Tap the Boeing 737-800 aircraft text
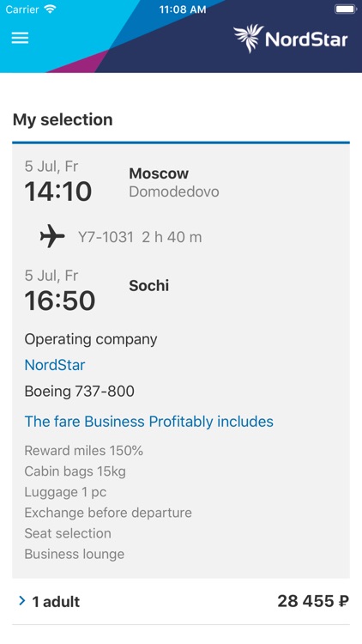This screenshot has height=644, width=362. coord(80,391)
